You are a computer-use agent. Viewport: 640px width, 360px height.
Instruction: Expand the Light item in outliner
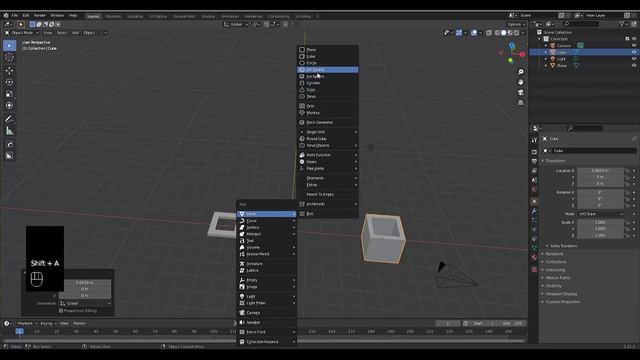pos(546,59)
